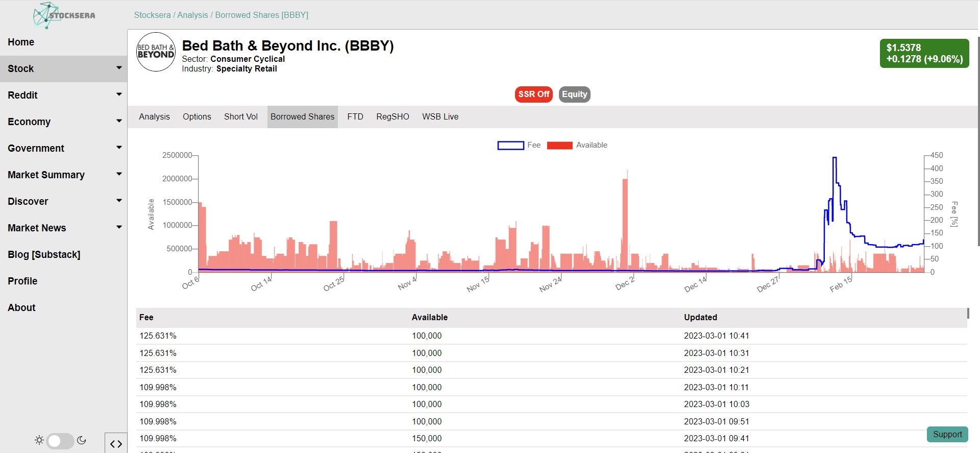Go to the Profile page
The height and width of the screenshot is (453, 980).
[22, 281]
